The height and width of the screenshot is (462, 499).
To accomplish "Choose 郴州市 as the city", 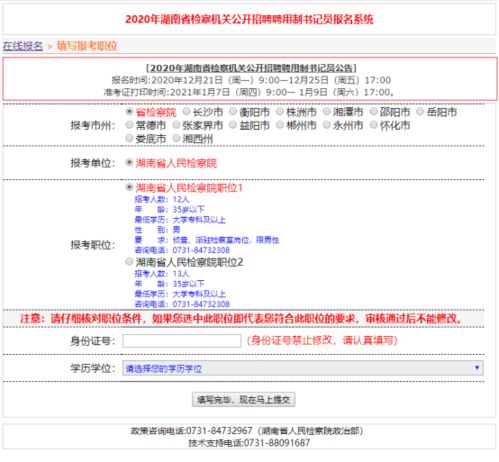I will (280, 125).
